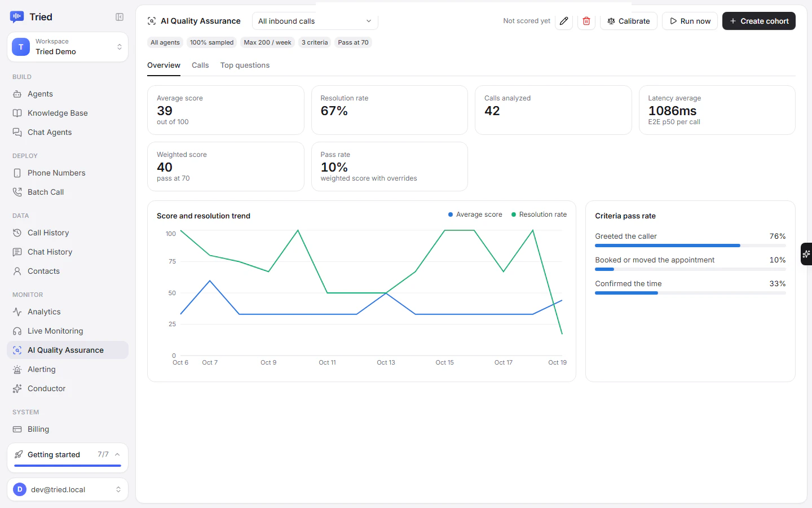
Task: Click the Live Monitoring headset icon
Action: click(17, 331)
